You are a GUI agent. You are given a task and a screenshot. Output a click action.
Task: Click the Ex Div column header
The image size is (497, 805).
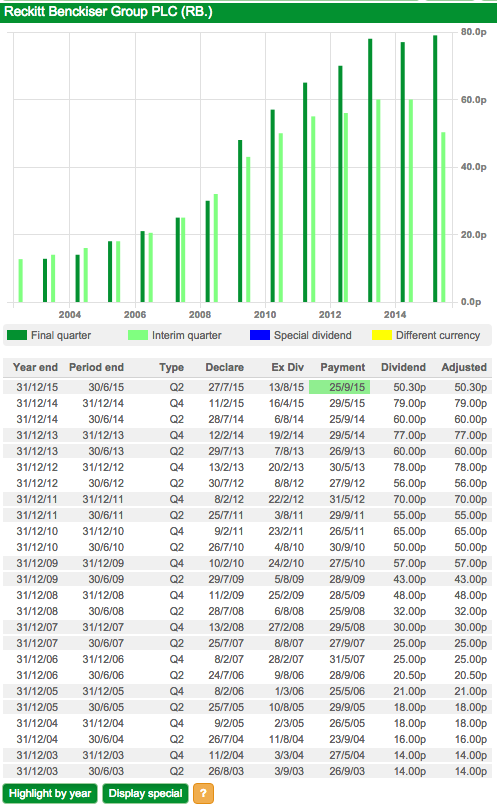(x=288, y=367)
